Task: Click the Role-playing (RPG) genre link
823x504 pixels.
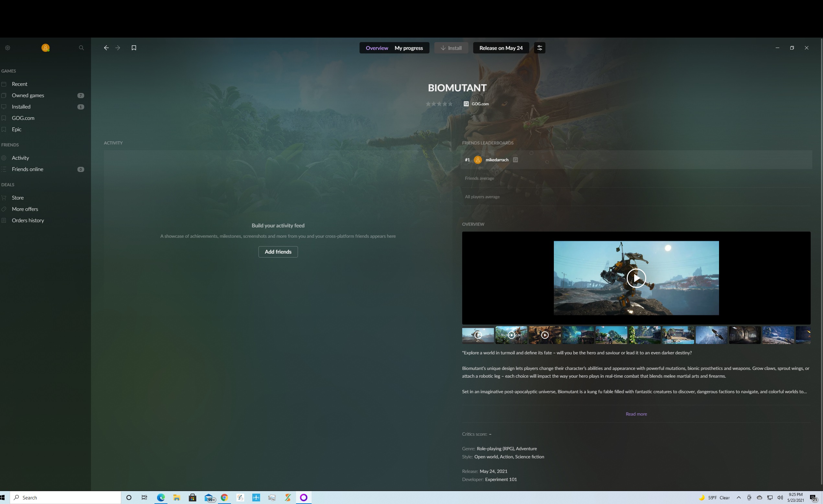Action: (495, 449)
